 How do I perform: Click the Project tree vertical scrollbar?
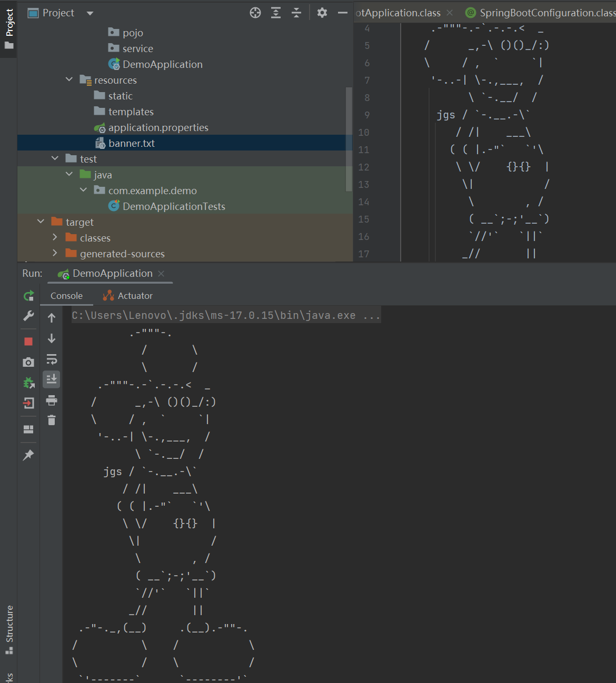[349, 139]
